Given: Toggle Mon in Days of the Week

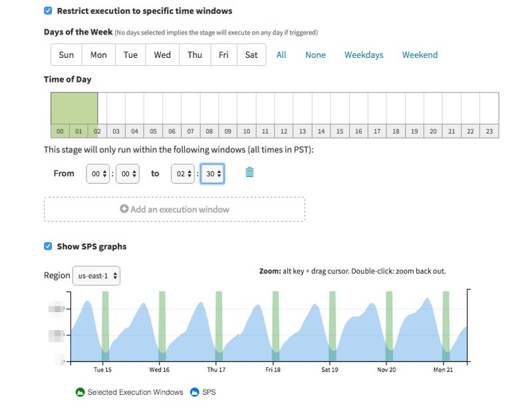Looking at the screenshot, I should (98, 55).
